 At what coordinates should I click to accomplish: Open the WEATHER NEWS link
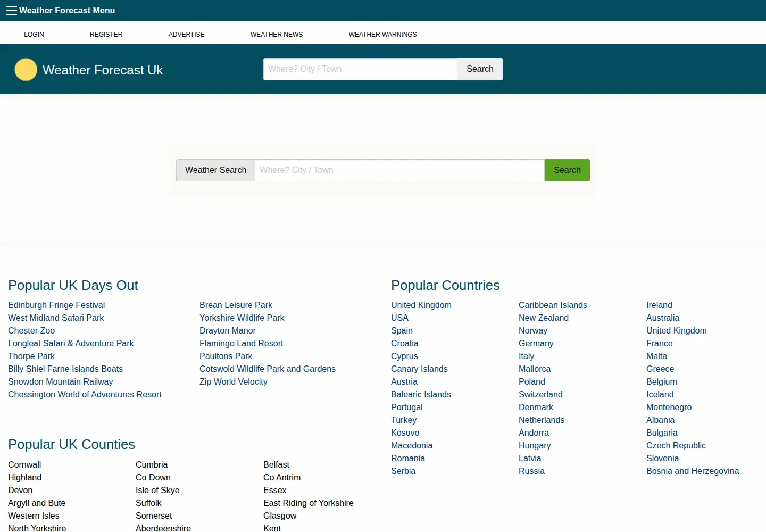pos(277,35)
